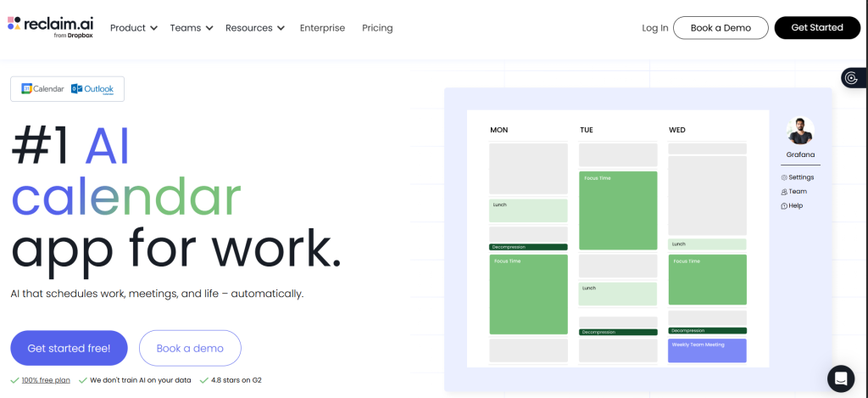868x398 pixels.
Task: Click the TUE column header
Action: [587, 131]
